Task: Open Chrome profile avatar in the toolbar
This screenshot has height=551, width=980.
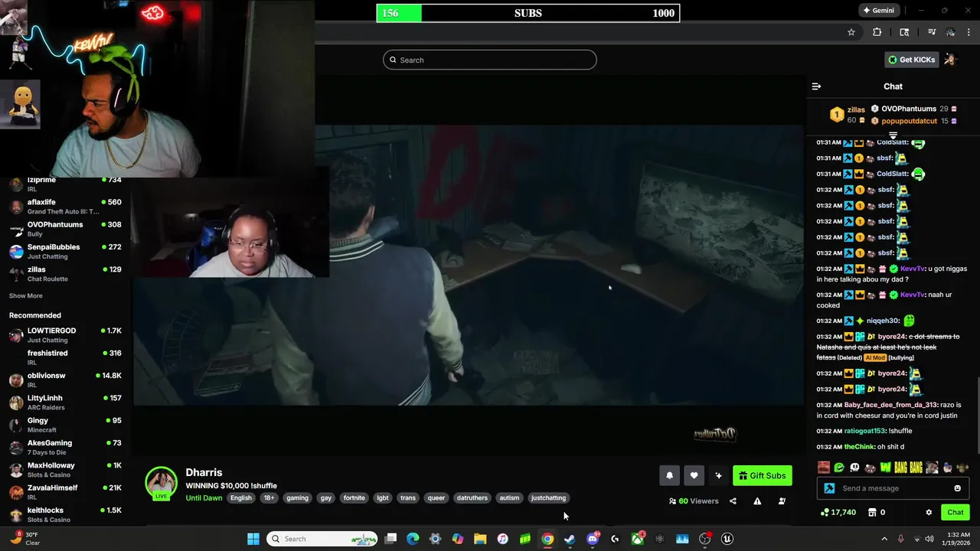Action: [x=950, y=32]
